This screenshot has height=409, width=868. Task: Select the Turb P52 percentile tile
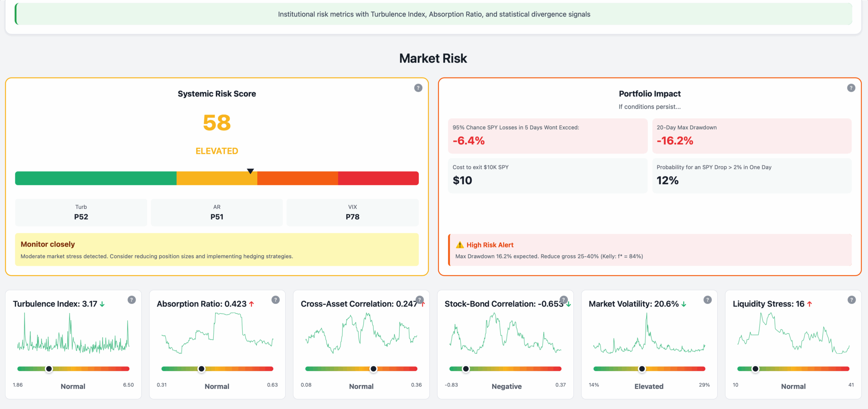tap(81, 212)
